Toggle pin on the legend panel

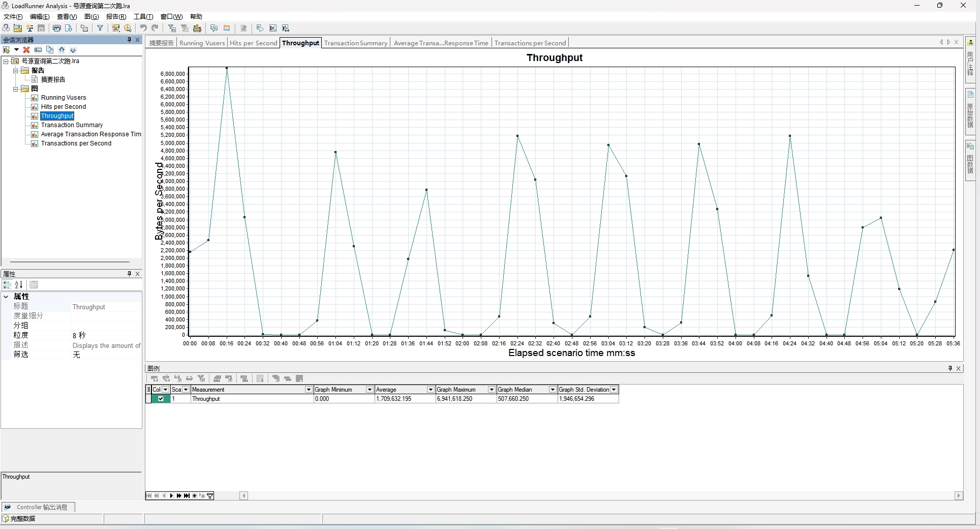[950, 368]
